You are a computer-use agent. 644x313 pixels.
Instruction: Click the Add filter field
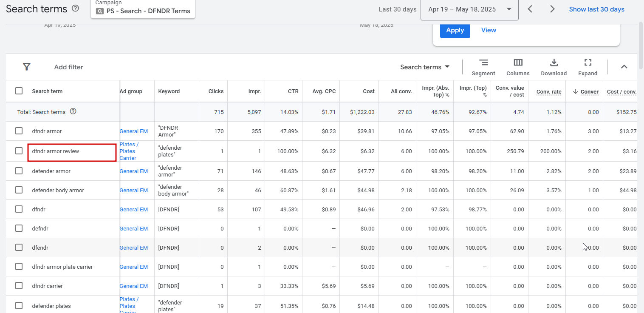coord(69,67)
